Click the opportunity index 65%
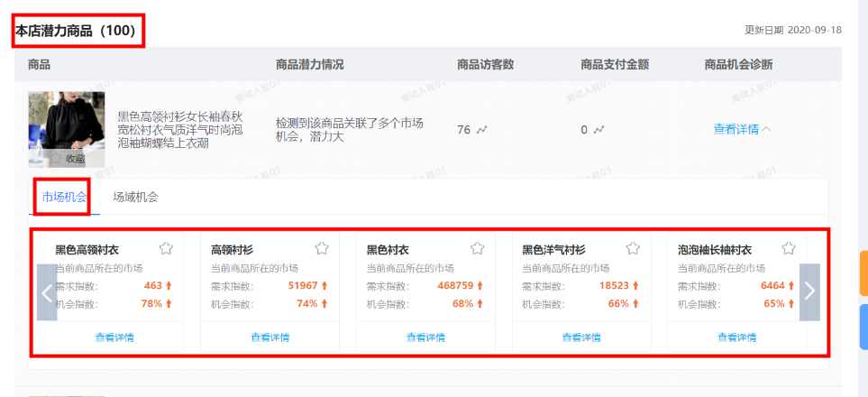The width and height of the screenshot is (868, 397). [x=774, y=303]
